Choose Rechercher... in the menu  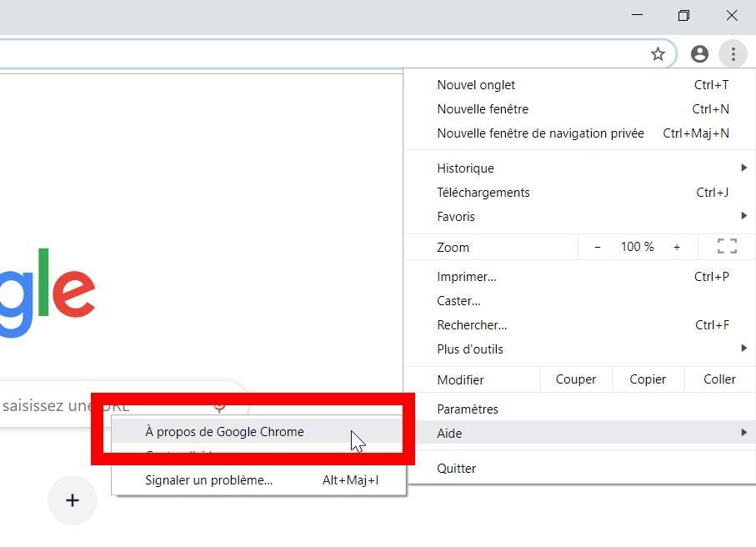[x=579, y=325]
